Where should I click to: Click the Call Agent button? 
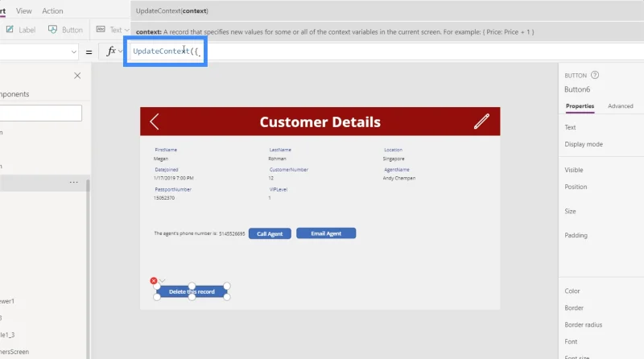click(x=270, y=233)
